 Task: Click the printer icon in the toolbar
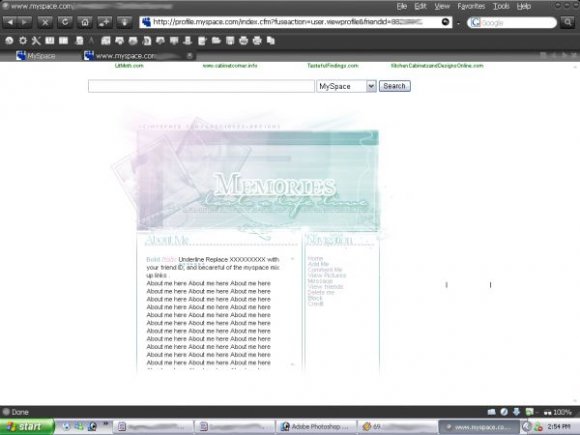click(x=243, y=40)
